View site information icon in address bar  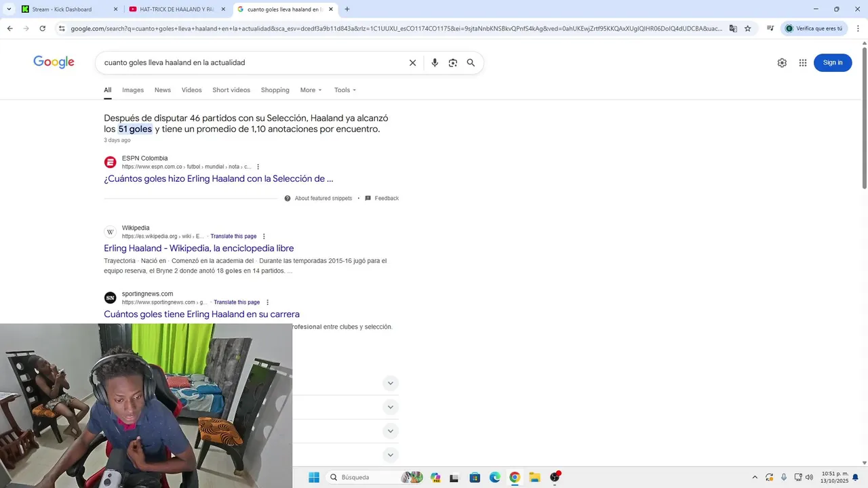[62, 28]
